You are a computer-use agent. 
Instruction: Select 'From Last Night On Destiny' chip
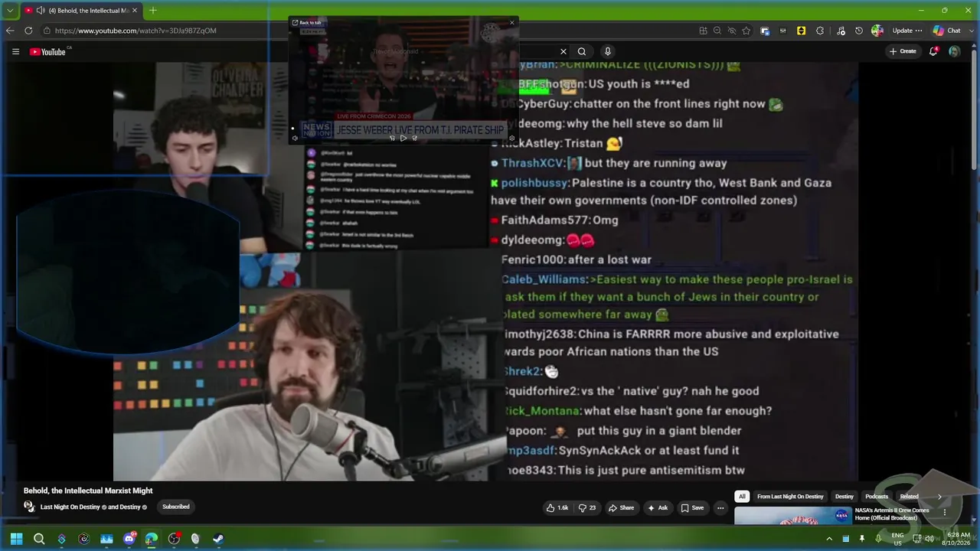(790, 497)
